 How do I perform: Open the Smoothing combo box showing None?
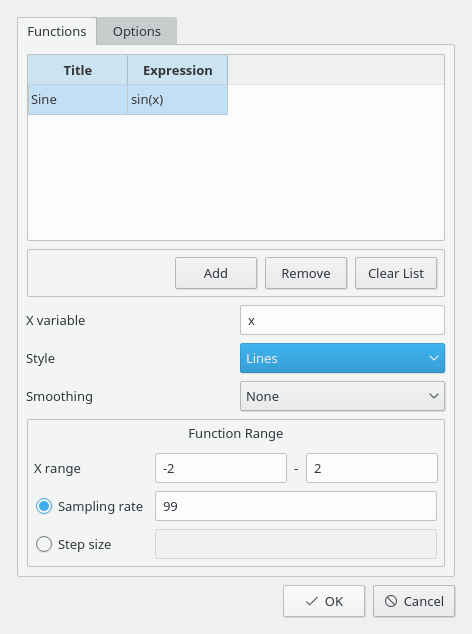click(342, 396)
